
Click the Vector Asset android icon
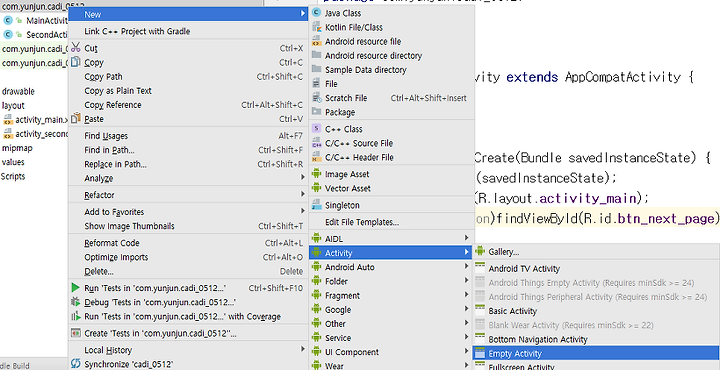pyautogui.click(x=316, y=188)
